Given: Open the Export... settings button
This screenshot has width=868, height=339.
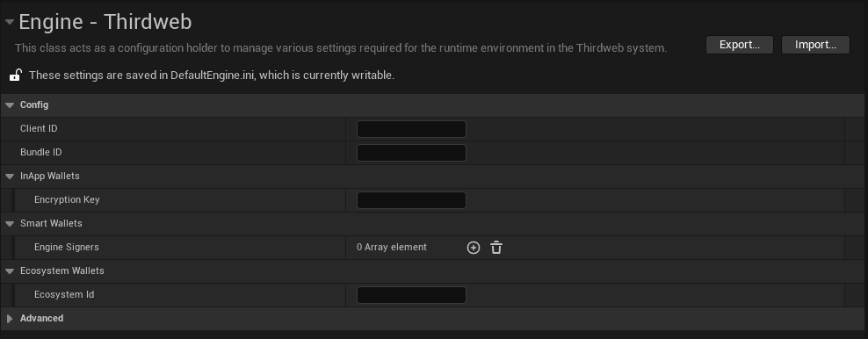Looking at the screenshot, I should (740, 45).
